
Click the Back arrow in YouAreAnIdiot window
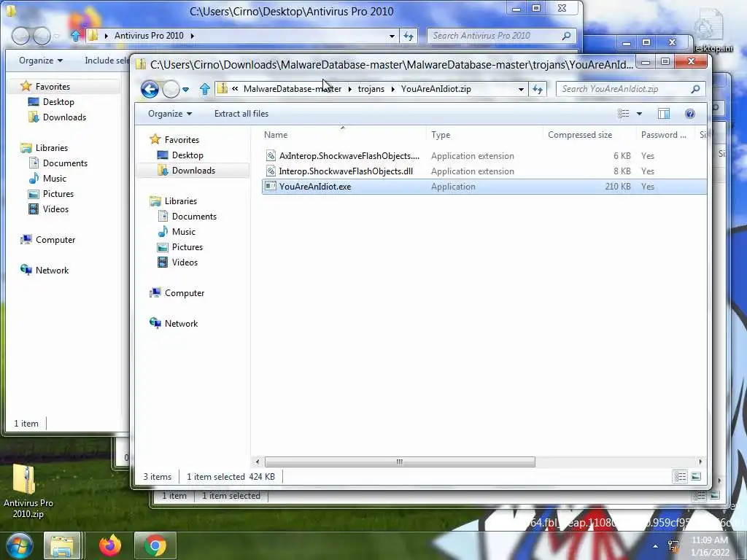click(x=150, y=89)
